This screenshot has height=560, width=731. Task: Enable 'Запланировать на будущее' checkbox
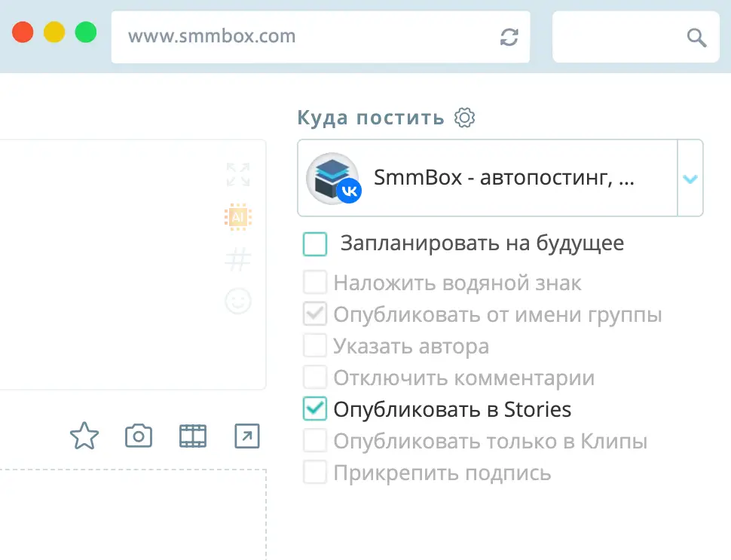click(315, 244)
